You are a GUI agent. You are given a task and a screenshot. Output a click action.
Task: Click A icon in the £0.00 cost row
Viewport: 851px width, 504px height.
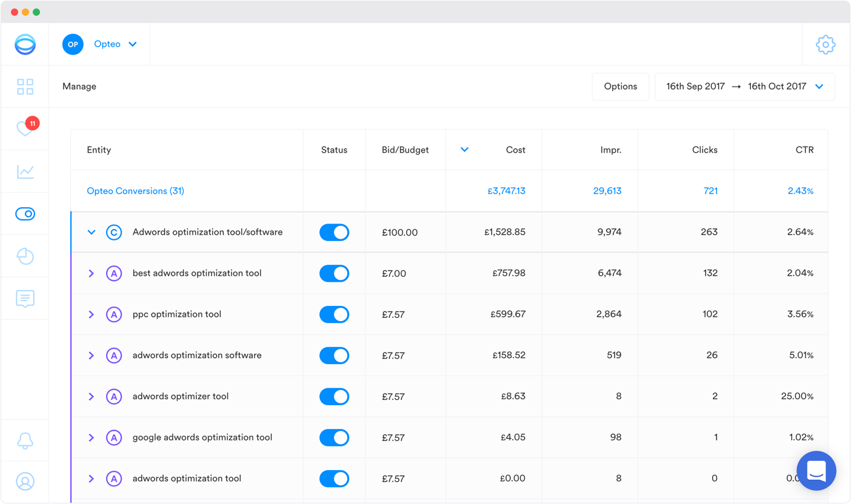point(114,479)
